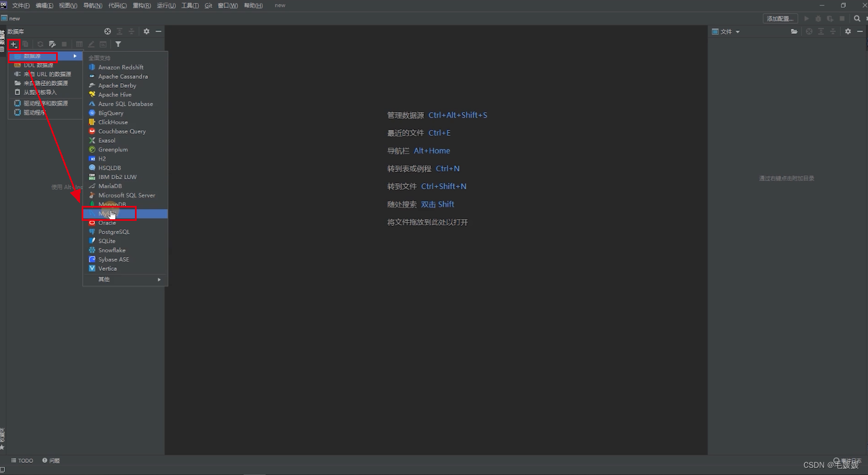
Task: Choose ClickHouse data source
Action: [x=126, y=123]
